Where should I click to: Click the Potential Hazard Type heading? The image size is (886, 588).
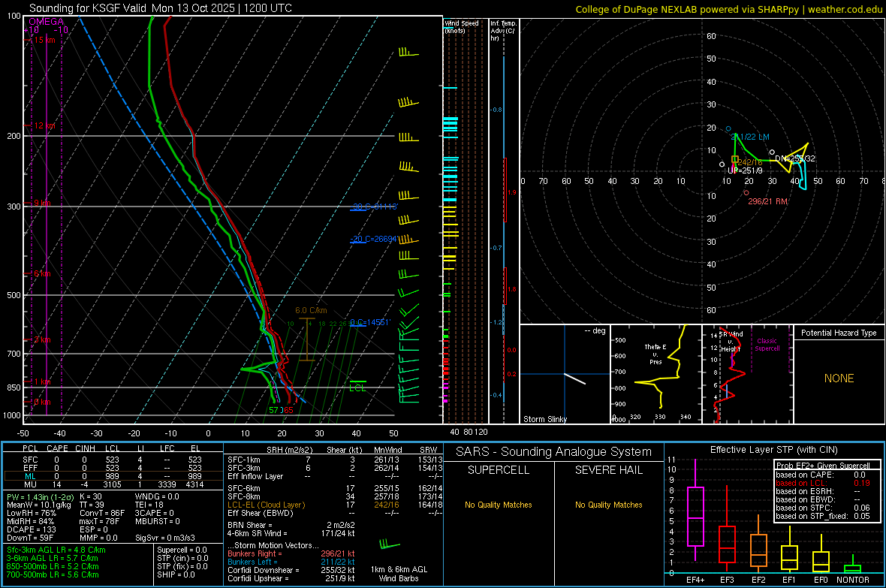[839, 333]
